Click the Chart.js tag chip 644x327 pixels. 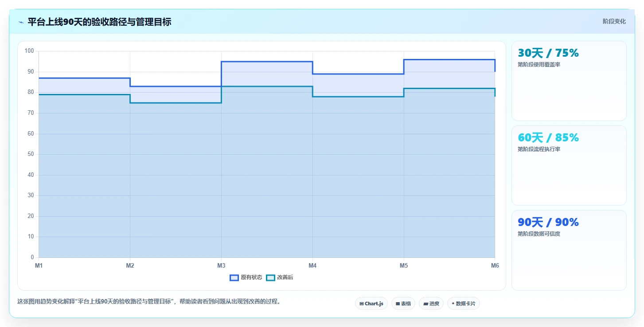pyautogui.click(x=371, y=304)
